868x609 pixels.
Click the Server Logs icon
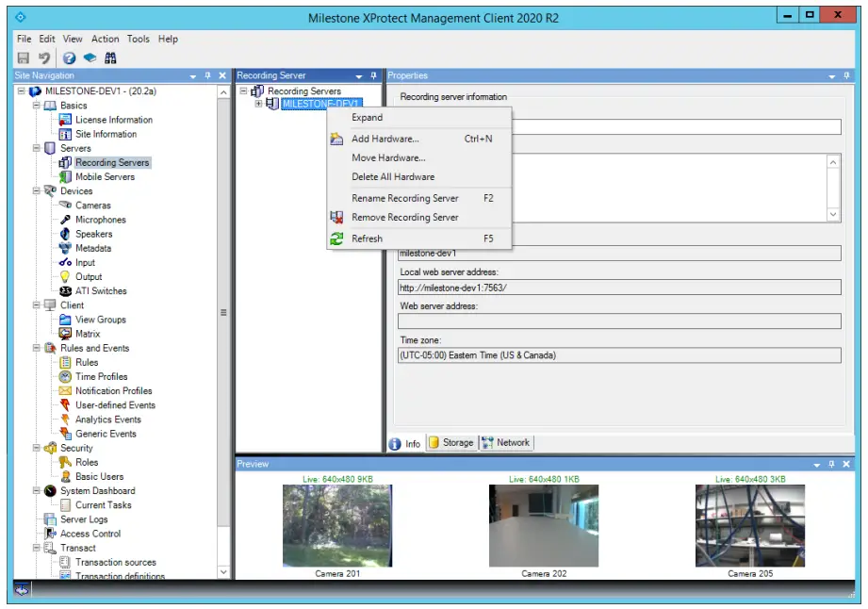click(51, 519)
